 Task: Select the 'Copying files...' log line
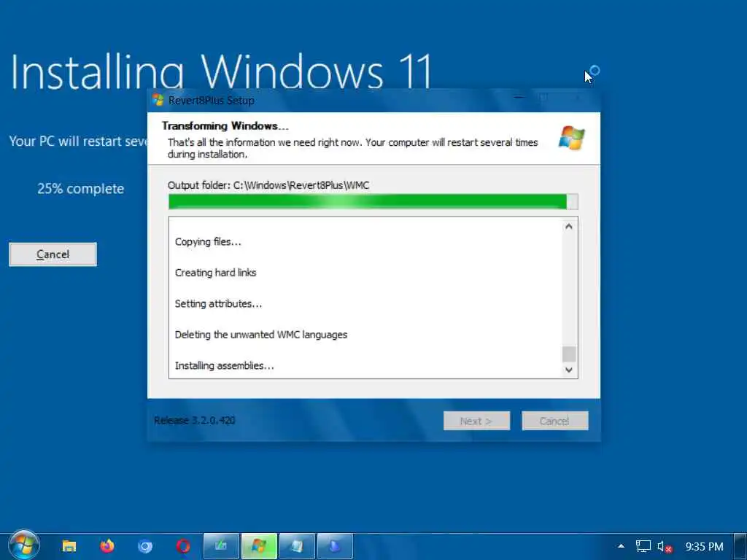tap(208, 241)
